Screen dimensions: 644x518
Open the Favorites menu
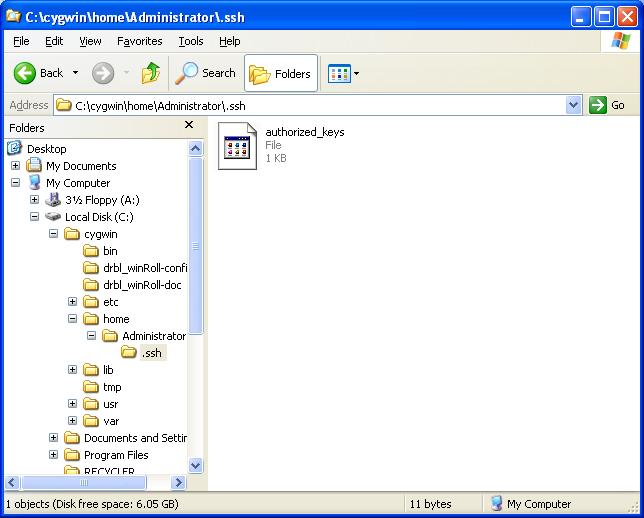point(139,41)
